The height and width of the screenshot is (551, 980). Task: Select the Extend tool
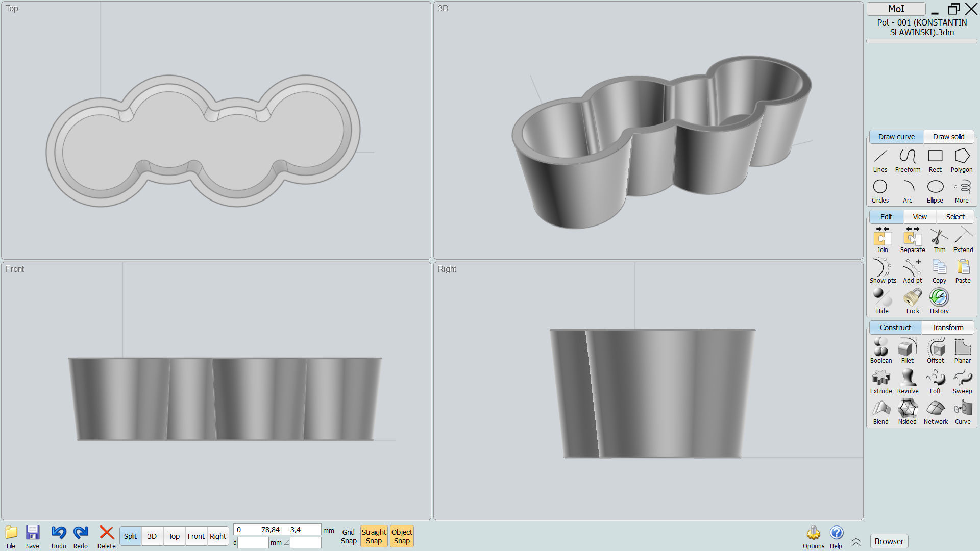[x=963, y=240]
